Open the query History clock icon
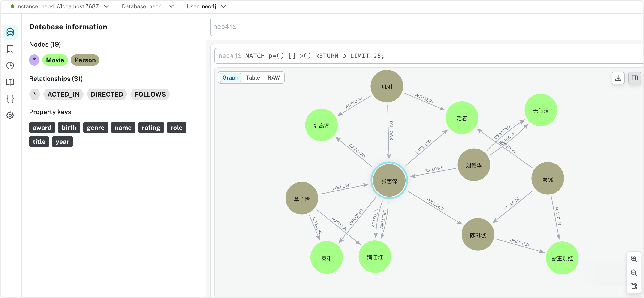The image size is (644, 298). coord(10,66)
